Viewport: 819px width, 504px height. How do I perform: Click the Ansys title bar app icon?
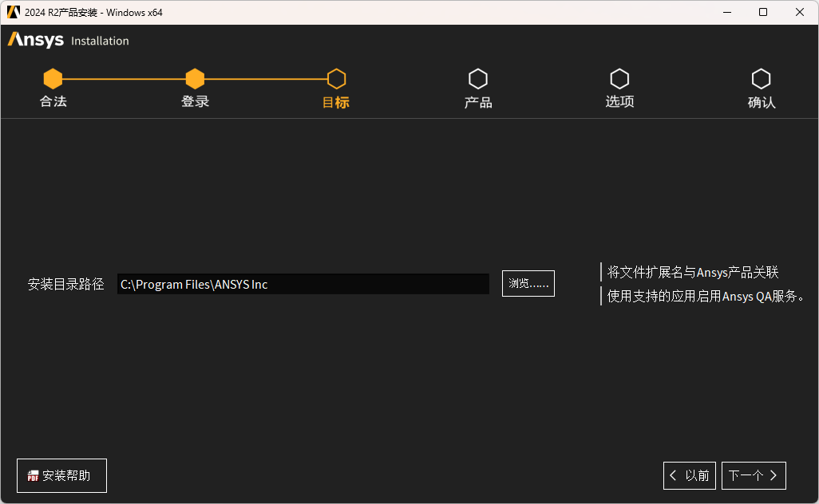click(x=13, y=12)
